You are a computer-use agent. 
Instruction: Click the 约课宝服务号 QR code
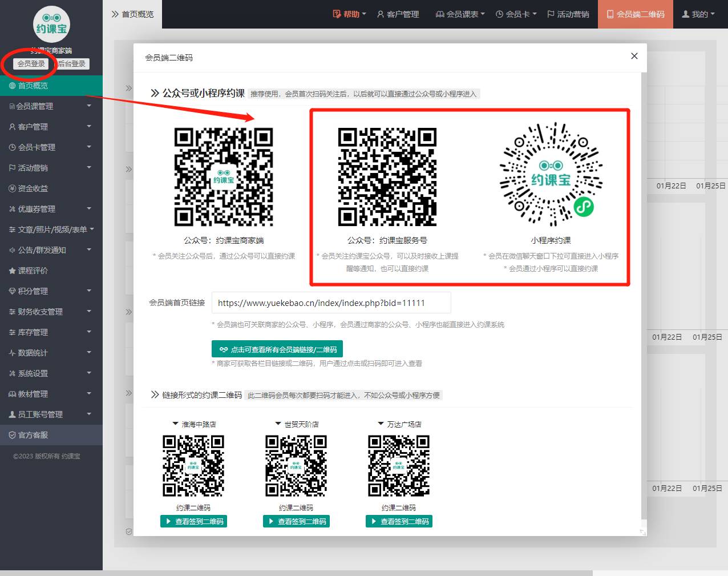pos(387,177)
